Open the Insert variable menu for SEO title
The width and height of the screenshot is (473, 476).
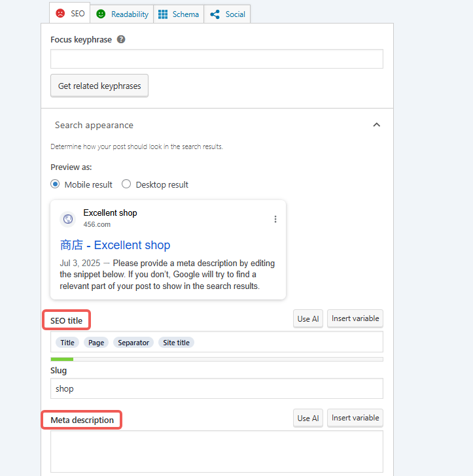coord(355,318)
